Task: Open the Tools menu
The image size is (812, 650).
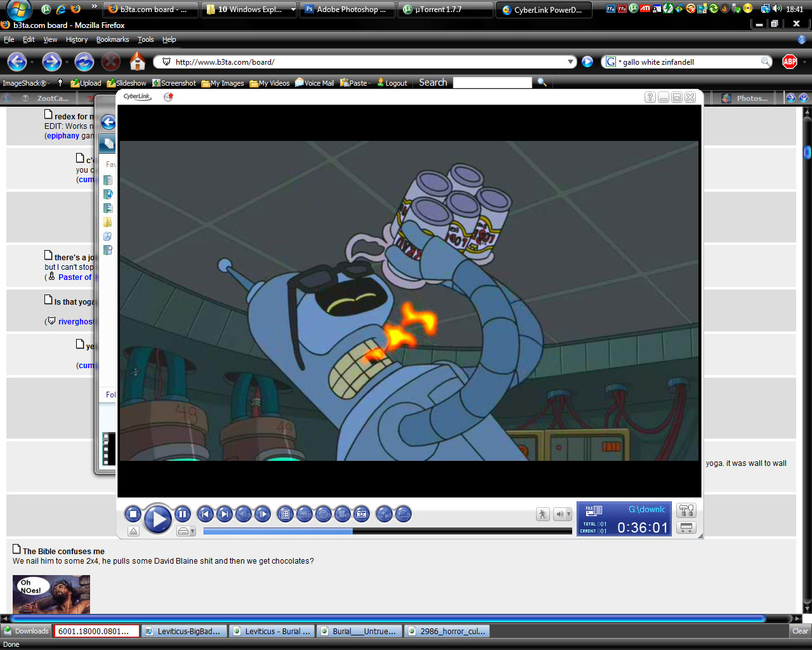Action: click(146, 39)
